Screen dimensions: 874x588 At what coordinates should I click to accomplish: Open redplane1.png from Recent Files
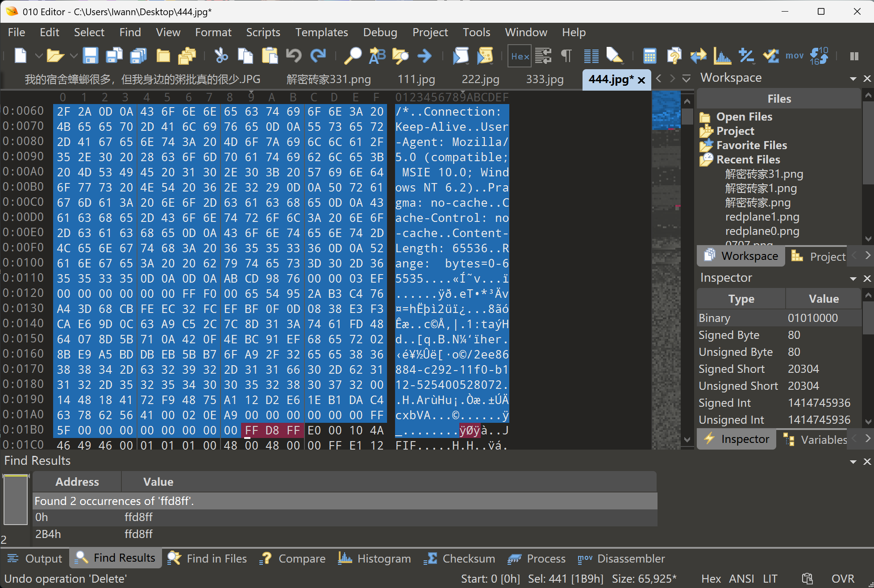762,217
